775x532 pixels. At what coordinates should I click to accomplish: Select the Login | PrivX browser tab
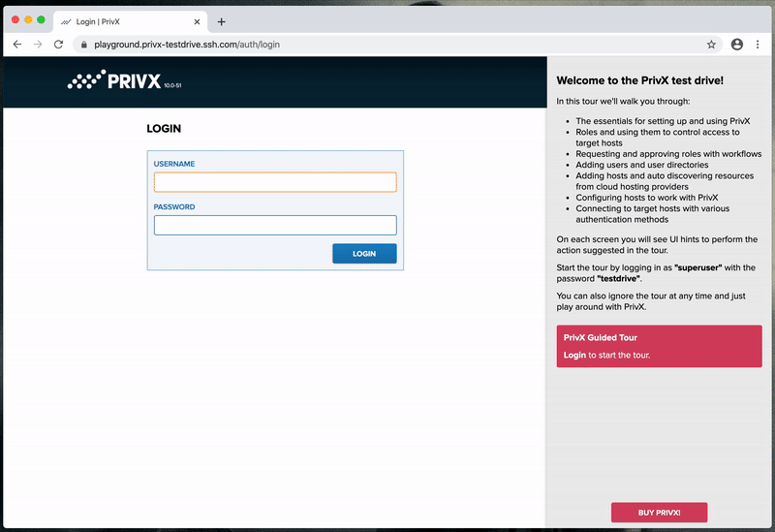tap(130, 21)
